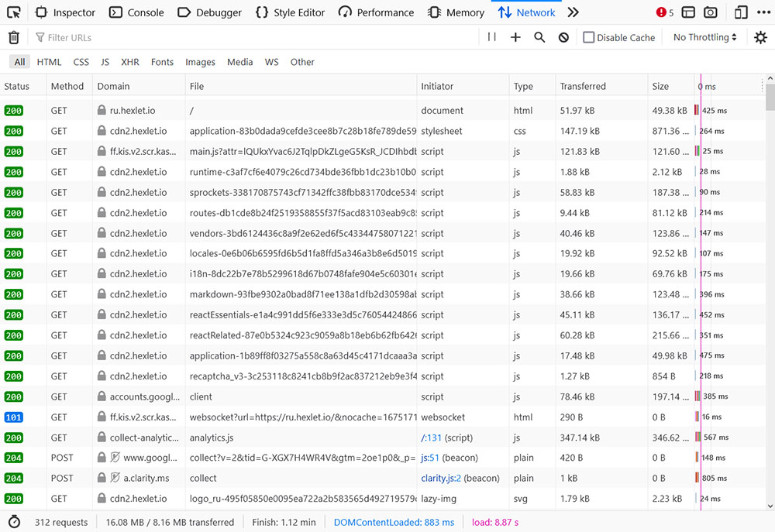The width and height of the screenshot is (775, 532).
Task: Click the red error count badge
Action: click(662, 12)
